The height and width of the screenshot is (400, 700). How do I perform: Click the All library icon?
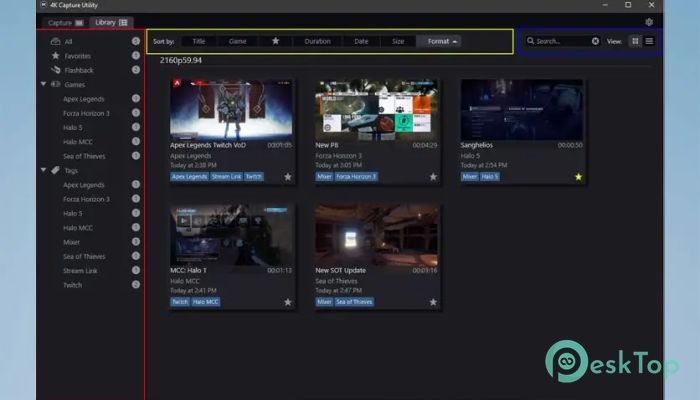[55, 41]
